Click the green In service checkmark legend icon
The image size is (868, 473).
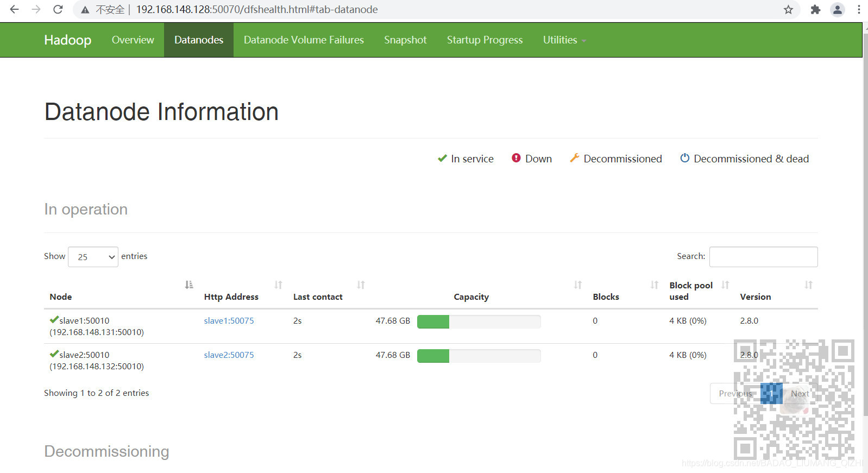coord(442,158)
